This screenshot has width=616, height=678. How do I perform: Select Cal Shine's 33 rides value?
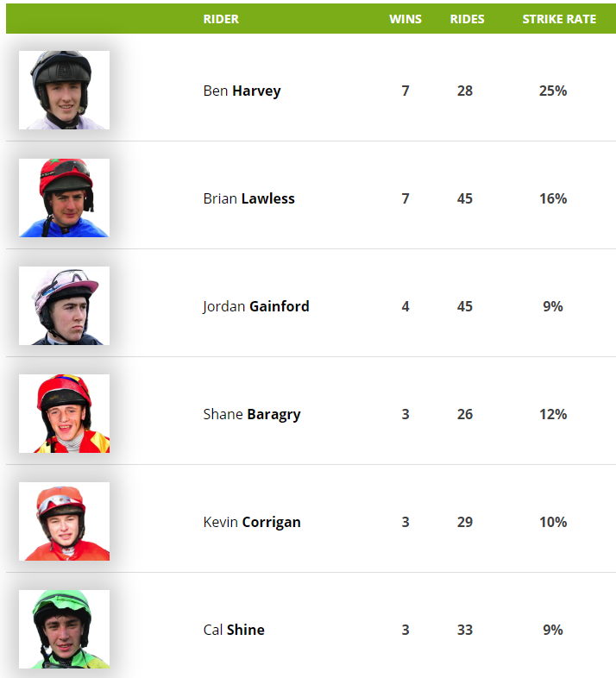pos(465,630)
